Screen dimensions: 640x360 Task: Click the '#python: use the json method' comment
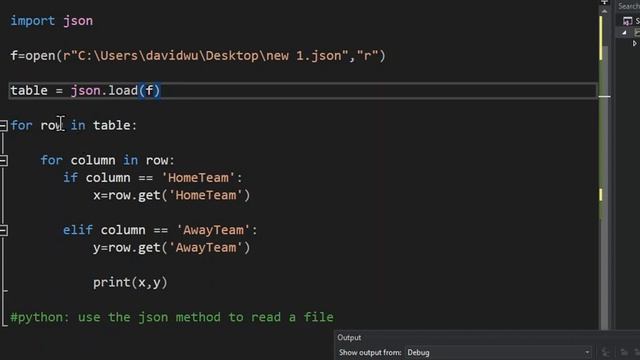click(x=172, y=317)
